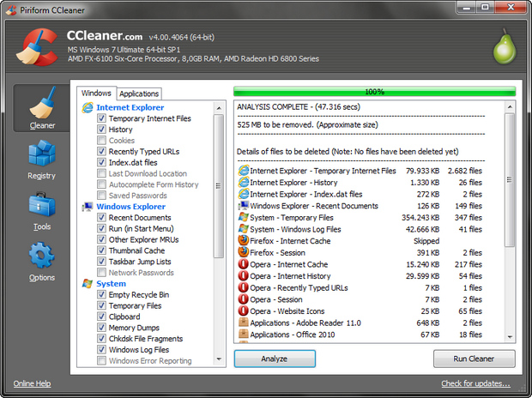
Task: Select the Windows Explorer category heading
Action: tap(131, 207)
